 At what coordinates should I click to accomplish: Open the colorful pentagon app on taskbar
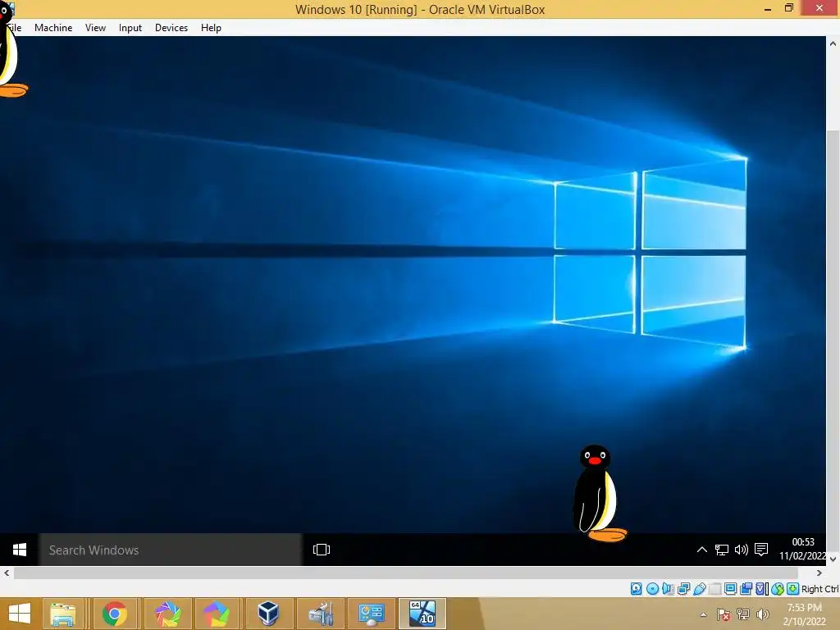point(217,614)
